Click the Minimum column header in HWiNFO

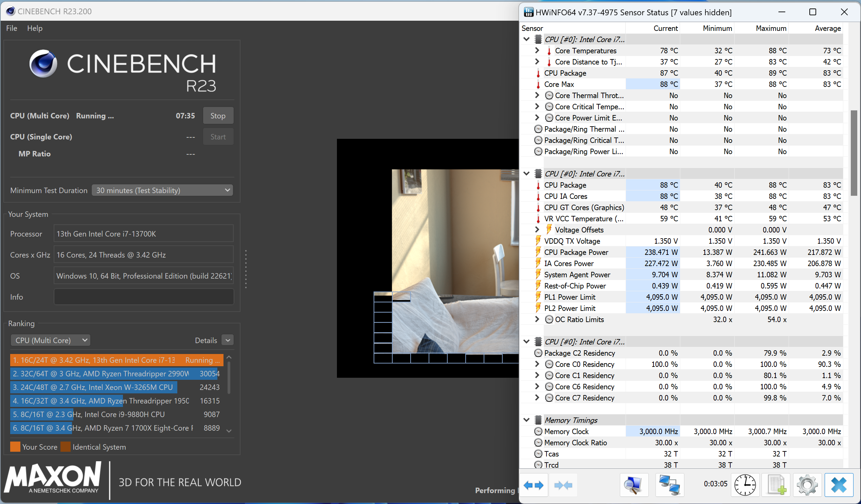click(x=707, y=29)
